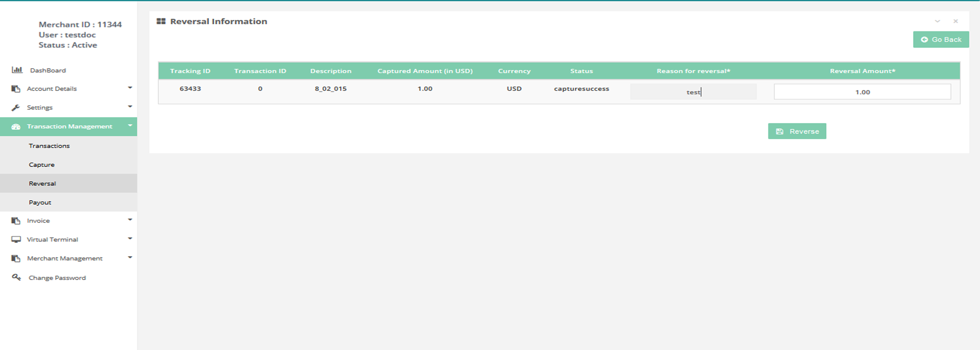Click the Account Details sidebar icon

point(16,89)
